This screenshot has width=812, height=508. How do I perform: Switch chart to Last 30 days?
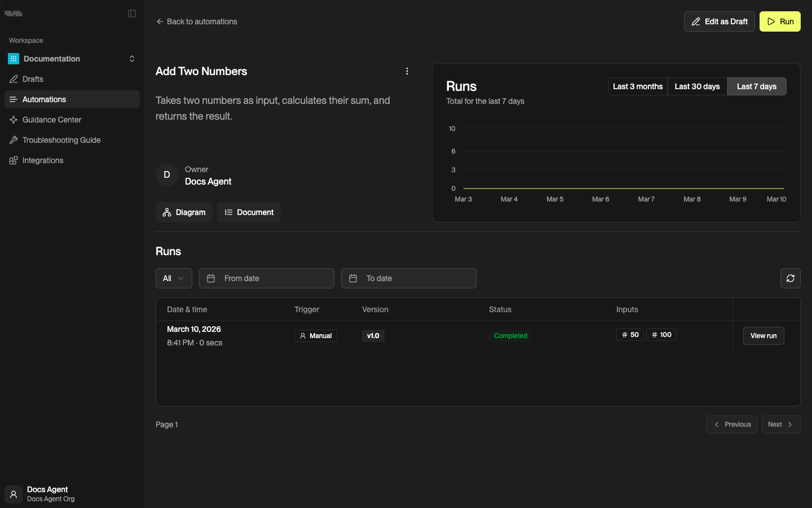pyautogui.click(x=697, y=86)
